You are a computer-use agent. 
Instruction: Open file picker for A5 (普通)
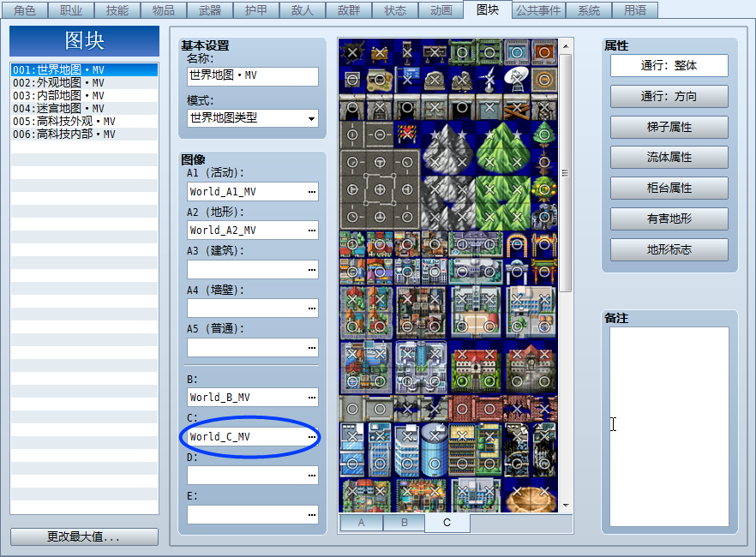(312, 348)
